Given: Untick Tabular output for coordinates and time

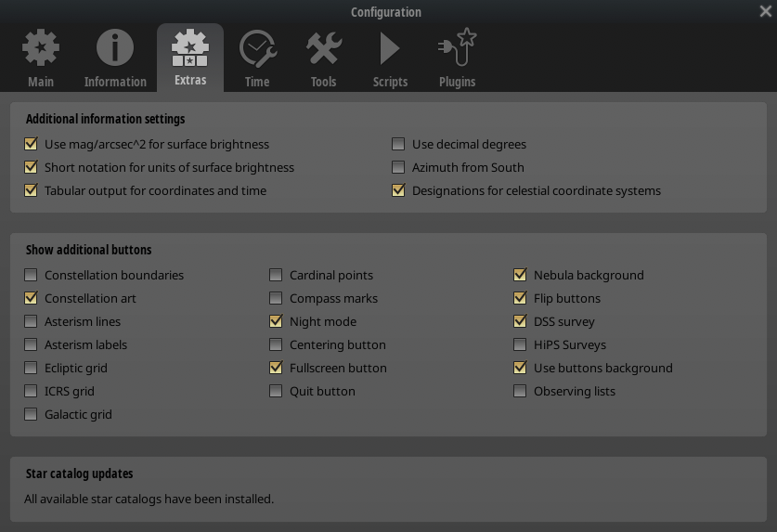Looking at the screenshot, I should tap(32, 190).
